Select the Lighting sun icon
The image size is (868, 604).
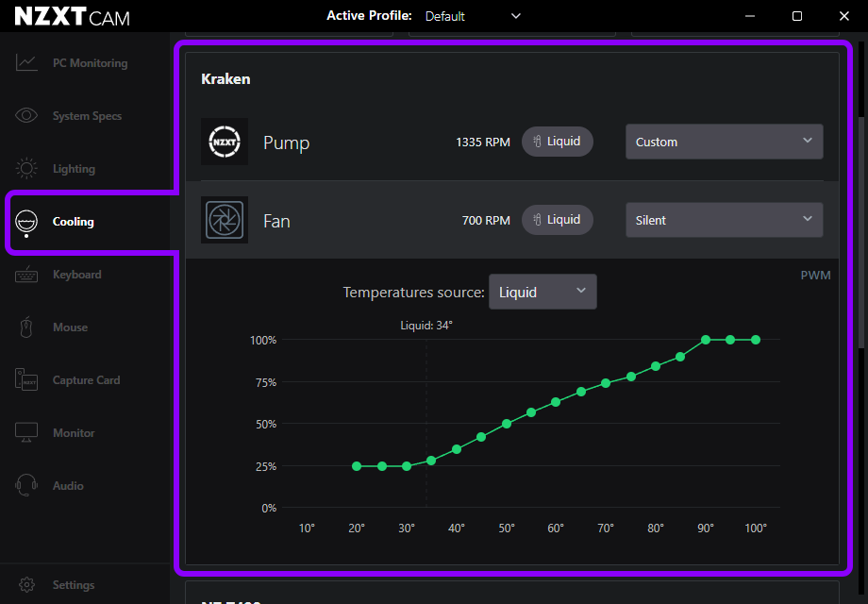pos(26,169)
